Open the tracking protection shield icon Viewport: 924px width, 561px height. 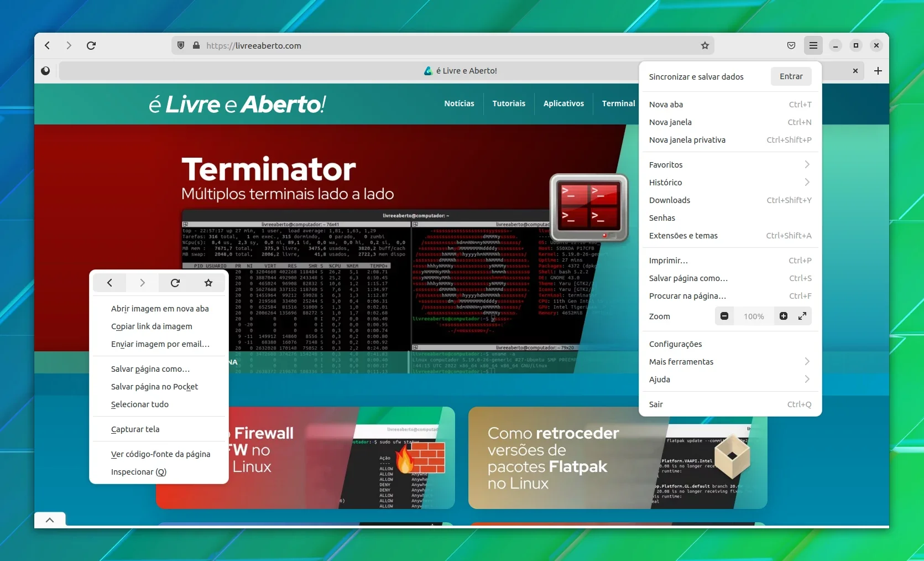181,45
